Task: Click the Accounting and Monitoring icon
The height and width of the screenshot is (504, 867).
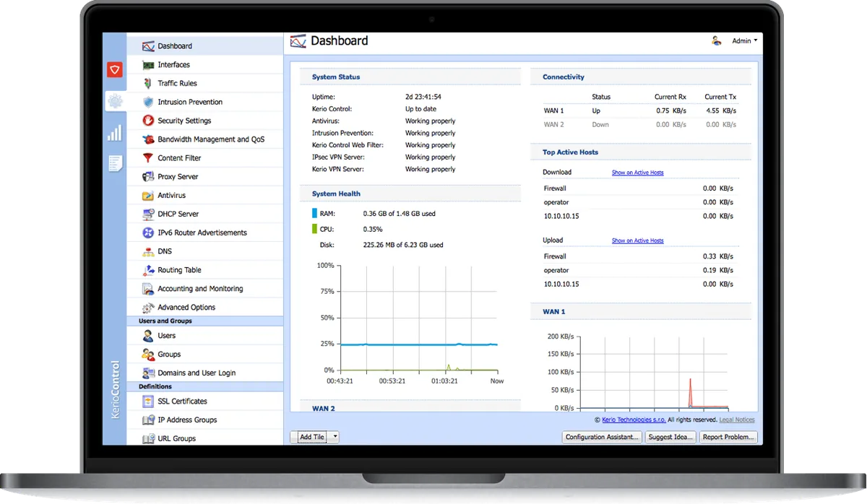Action: pyautogui.click(x=148, y=289)
